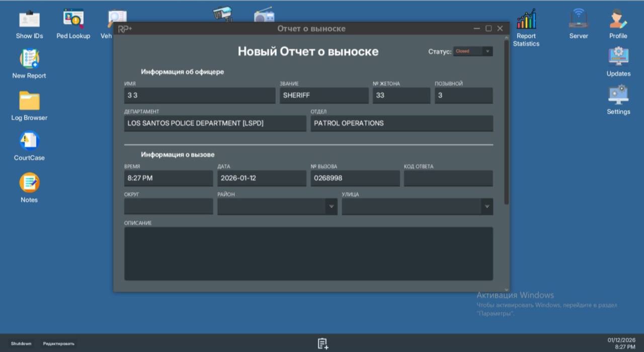Click the Код ответа input field
This screenshot has height=352, width=644.
click(x=448, y=178)
